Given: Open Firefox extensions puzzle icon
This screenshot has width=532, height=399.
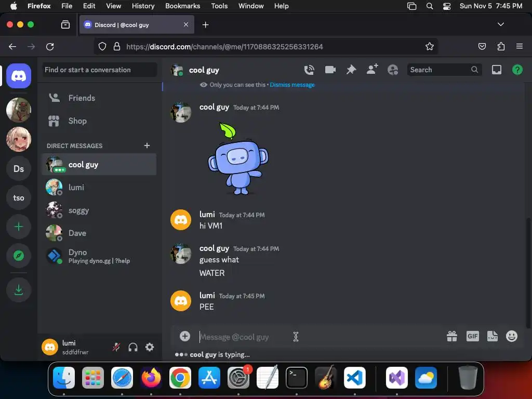Looking at the screenshot, I should click(501, 46).
